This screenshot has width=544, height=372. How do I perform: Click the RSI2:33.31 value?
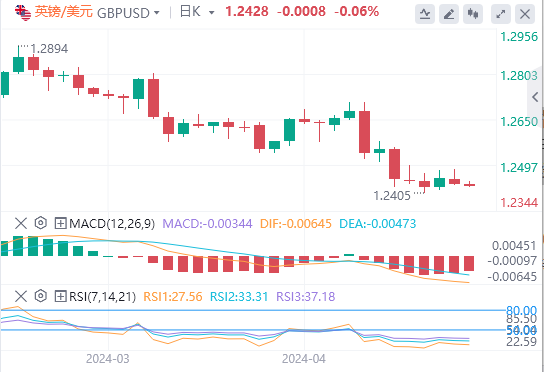[239, 297]
